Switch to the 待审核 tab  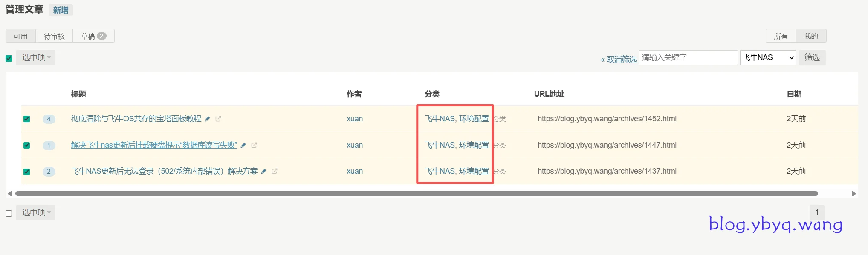pyautogui.click(x=54, y=36)
